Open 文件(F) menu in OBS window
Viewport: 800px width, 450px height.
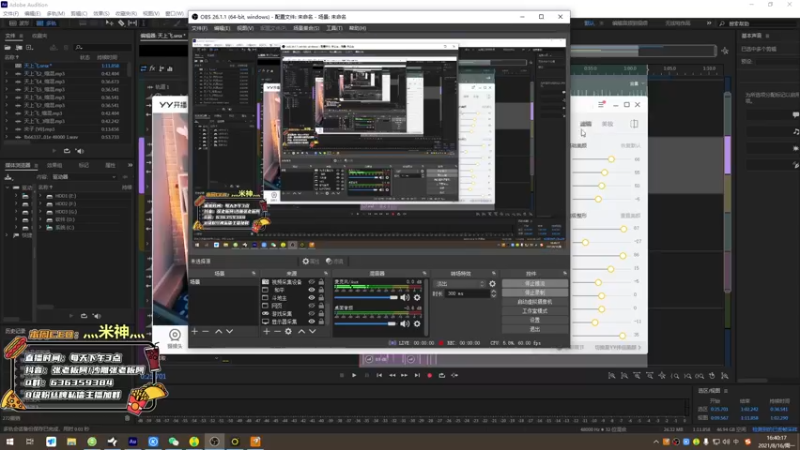pyautogui.click(x=199, y=28)
